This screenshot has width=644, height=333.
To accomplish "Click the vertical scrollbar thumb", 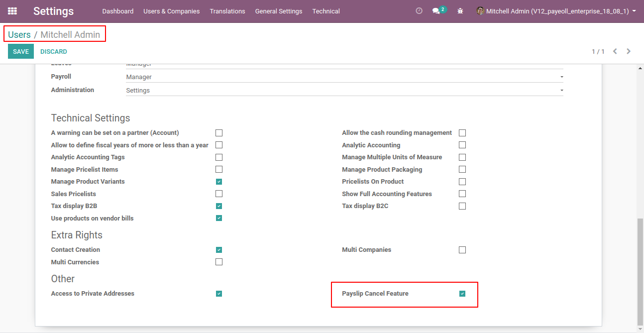I will point(640,271).
